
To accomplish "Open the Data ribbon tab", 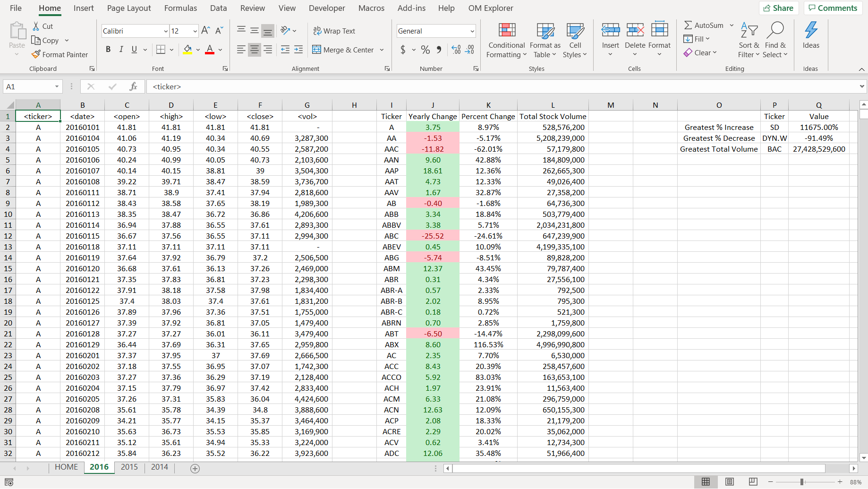I will [219, 8].
